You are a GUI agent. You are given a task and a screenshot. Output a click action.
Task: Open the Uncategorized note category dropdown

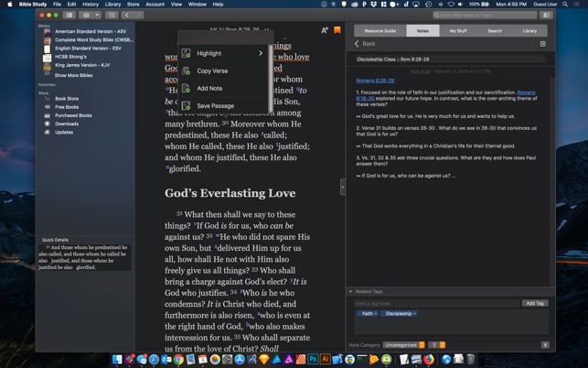pos(402,345)
